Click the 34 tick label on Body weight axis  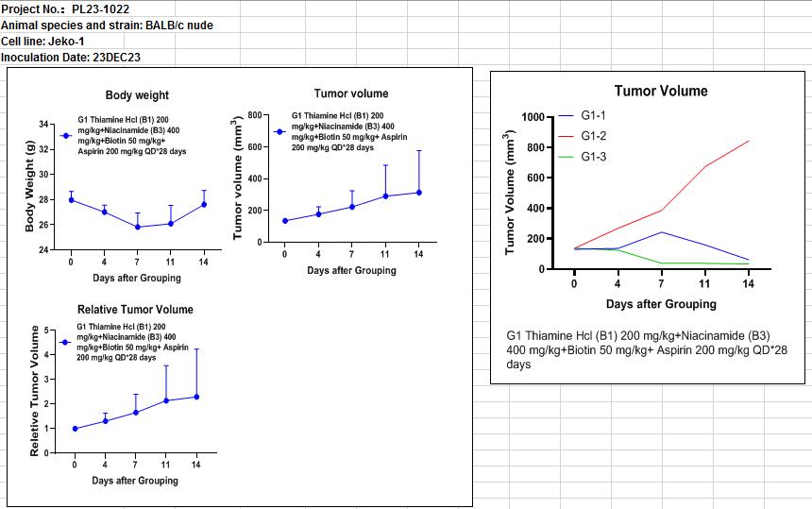(x=43, y=125)
